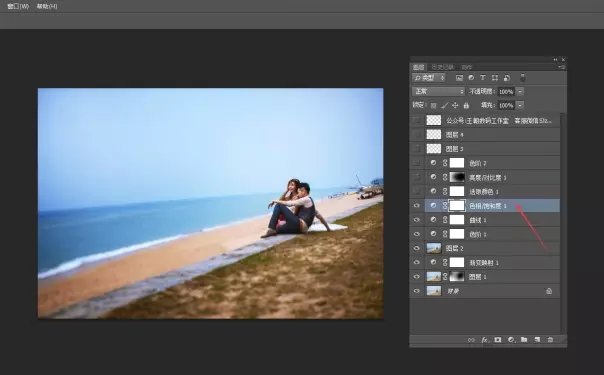Click the 图层 1 layer mask thumbnail
The width and height of the screenshot is (604, 375).
point(457,276)
